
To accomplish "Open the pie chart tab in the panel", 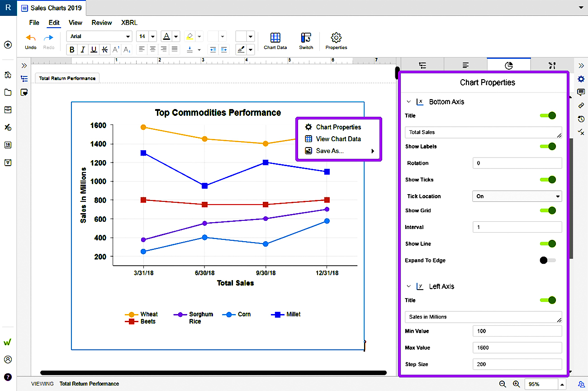I will pyautogui.click(x=508, y=66).
